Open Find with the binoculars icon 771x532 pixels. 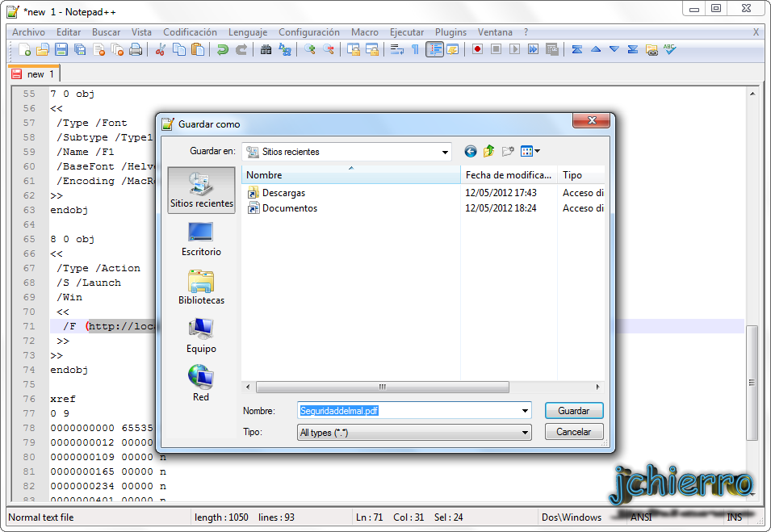pyautogui.click(x=266, y=50)
